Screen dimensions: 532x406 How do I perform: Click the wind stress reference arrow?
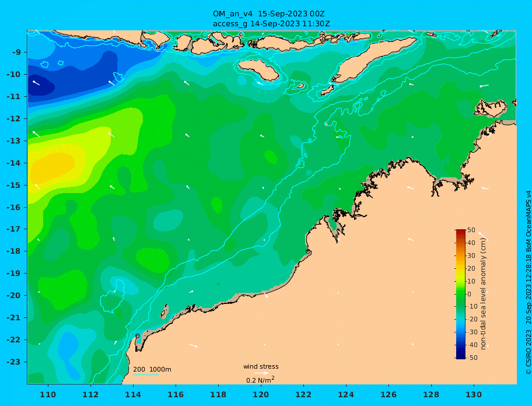point(261,373)
